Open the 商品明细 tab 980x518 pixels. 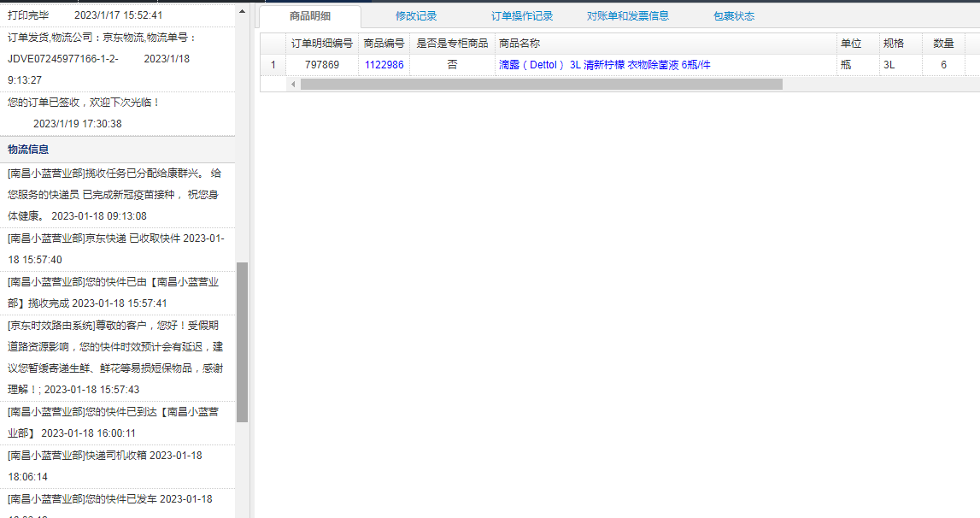[x=310, y=16]
